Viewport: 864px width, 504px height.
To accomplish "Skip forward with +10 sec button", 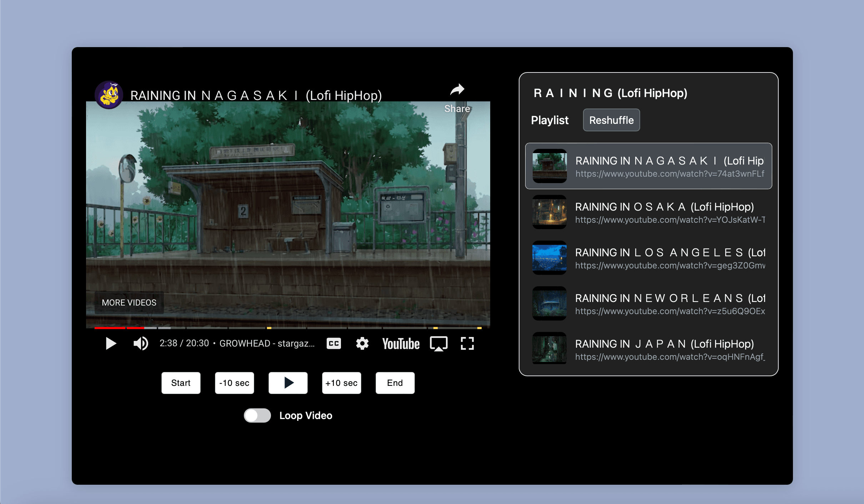I will pos(341,383).
